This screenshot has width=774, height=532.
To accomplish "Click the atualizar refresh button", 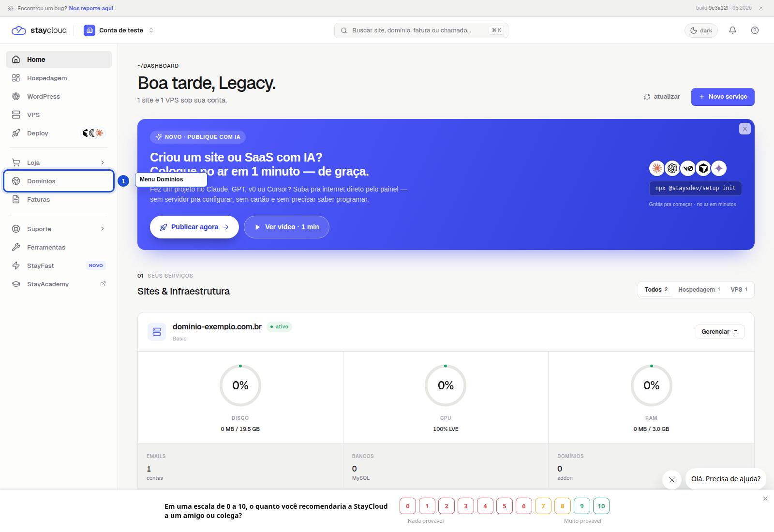I will pyautogui.click(x=662, y=97).
